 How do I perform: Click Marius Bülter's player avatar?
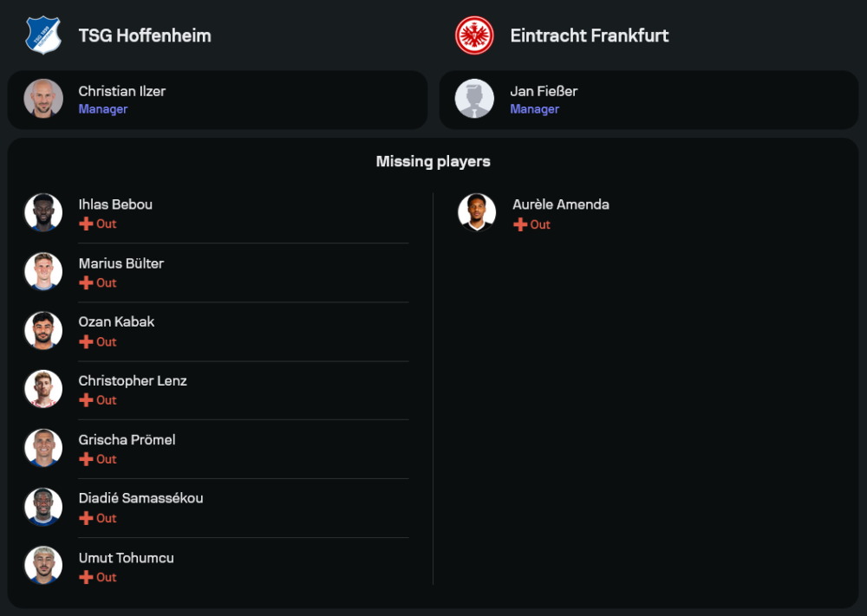pos(43,271)
